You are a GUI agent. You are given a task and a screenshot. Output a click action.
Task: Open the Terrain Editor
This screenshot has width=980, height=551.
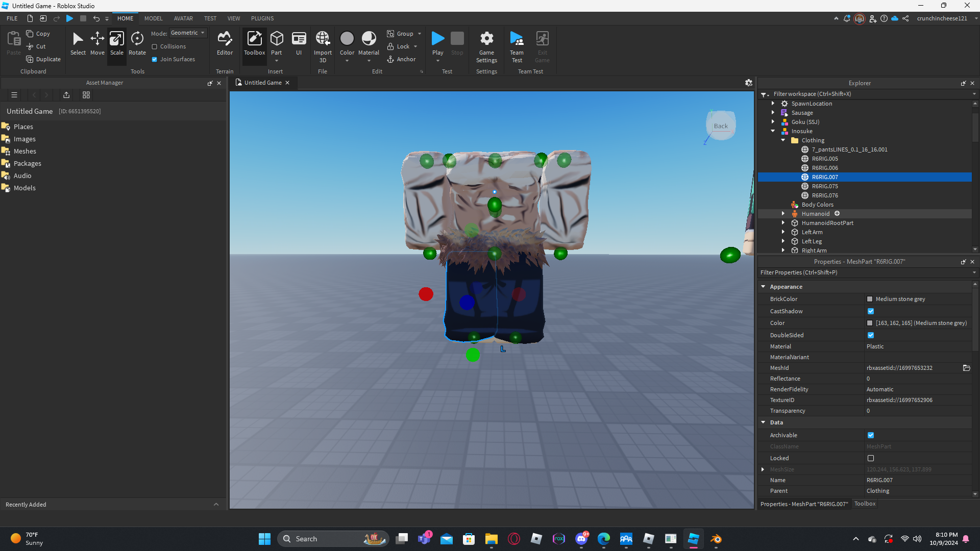click(225, 43)
